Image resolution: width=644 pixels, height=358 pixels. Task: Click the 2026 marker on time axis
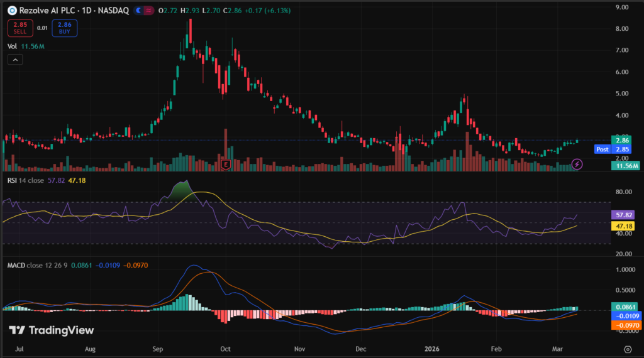tap(431, 348)
